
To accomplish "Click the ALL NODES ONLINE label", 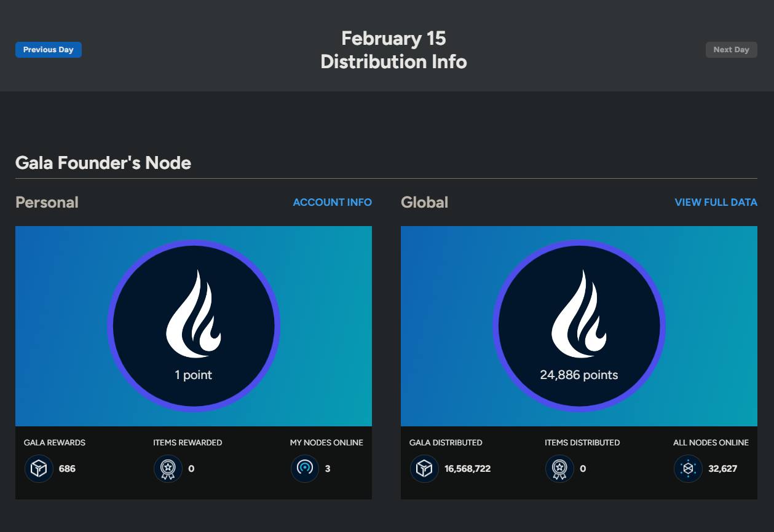I will point(711,442).
